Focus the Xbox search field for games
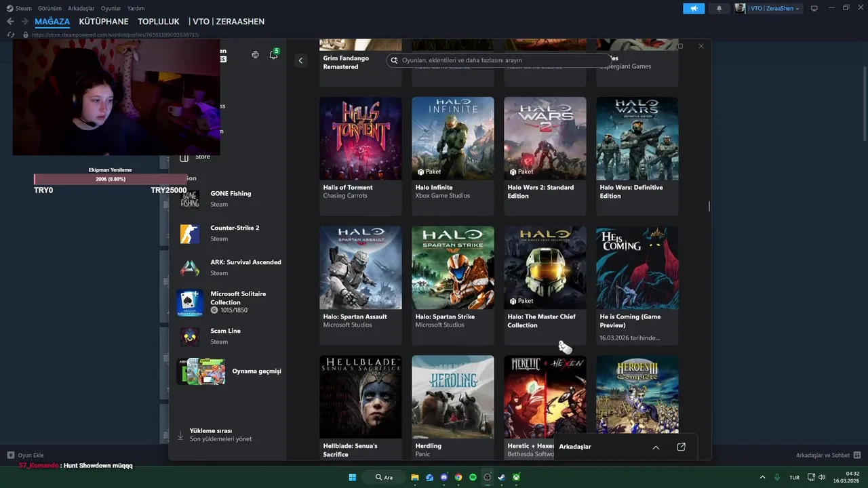868x488 pixels. (498, 60)
